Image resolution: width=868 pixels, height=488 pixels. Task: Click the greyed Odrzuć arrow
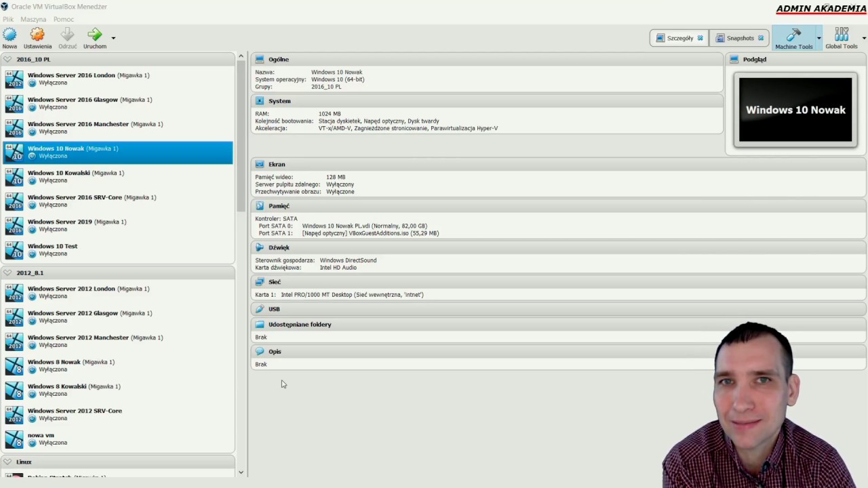67,38
